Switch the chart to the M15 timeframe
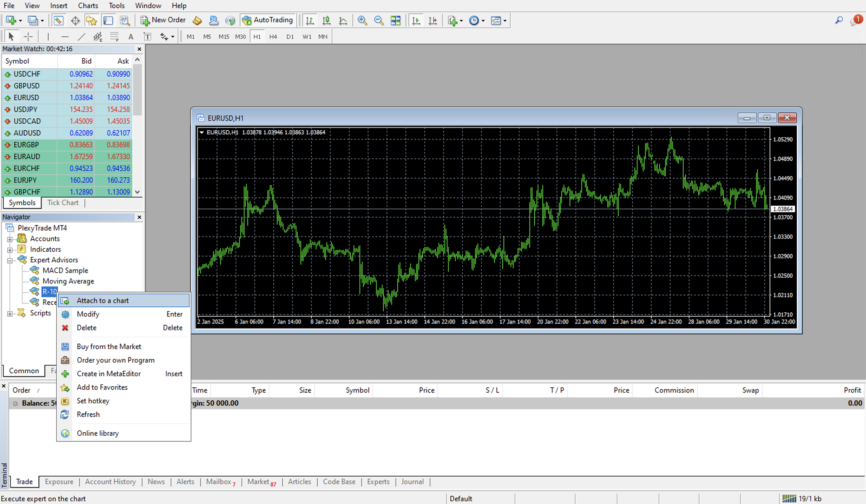The height and width of the screenshot is (504, 866). [x=224, y=37]
